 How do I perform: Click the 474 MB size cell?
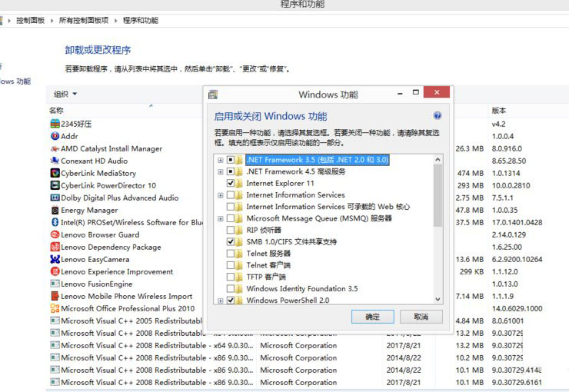coord(471,173)
